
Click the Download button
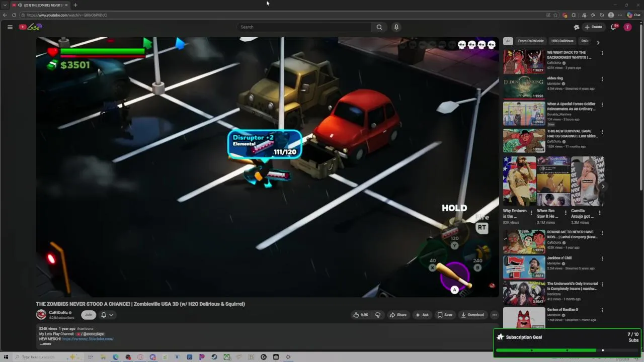click(472, 315)
